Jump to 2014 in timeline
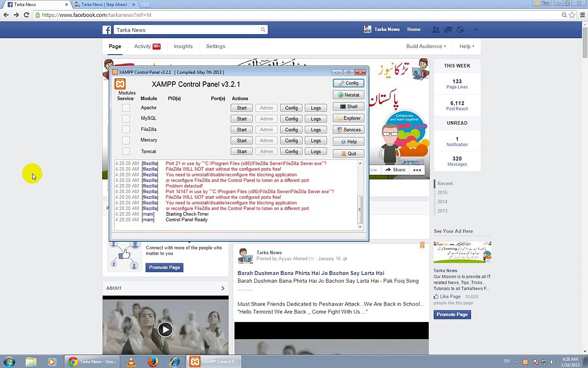Image resolution: width=588 pixels, height=368 pixels. (442, 202)
